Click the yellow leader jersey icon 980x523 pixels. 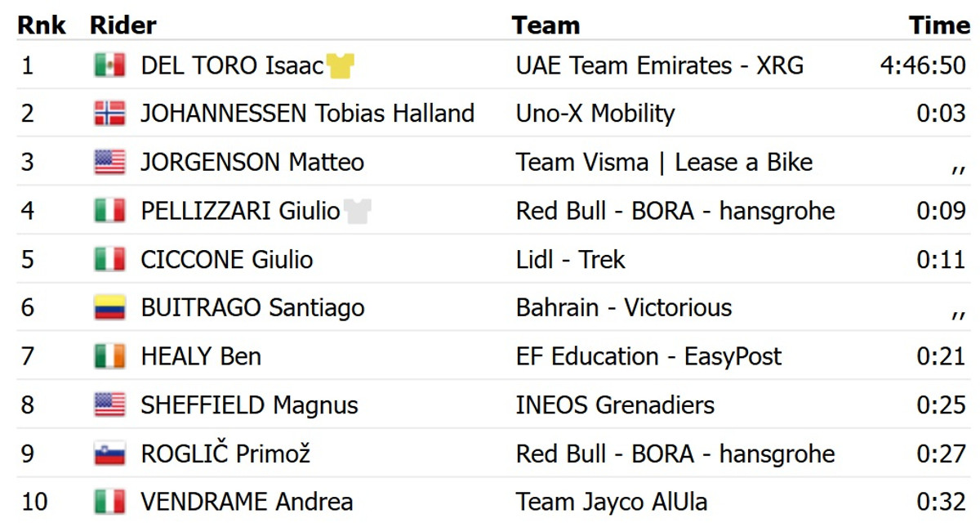340,65
